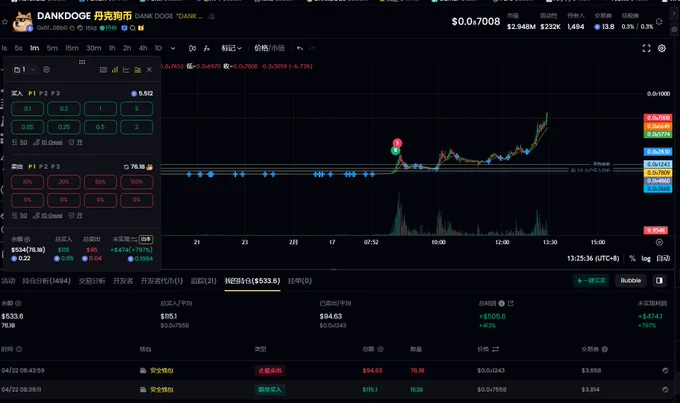This screenshot has height=403, width=680.
Task: Star DANKDOGE as a favorite
Action: [5, 21]
